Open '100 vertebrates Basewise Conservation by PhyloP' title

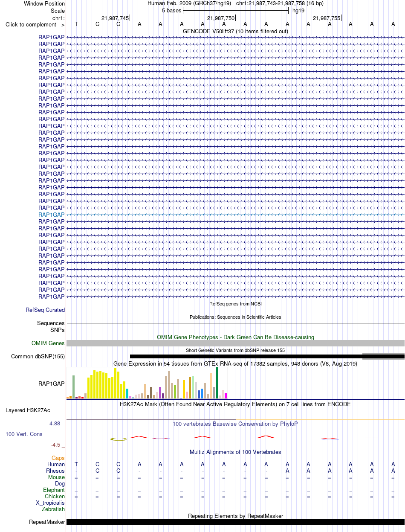point(235,424)
